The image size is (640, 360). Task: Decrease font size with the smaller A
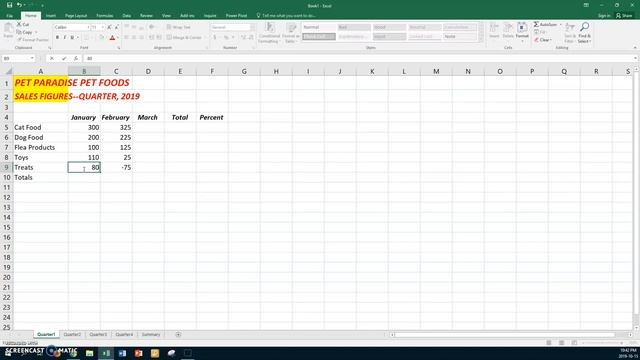[116, 27]
